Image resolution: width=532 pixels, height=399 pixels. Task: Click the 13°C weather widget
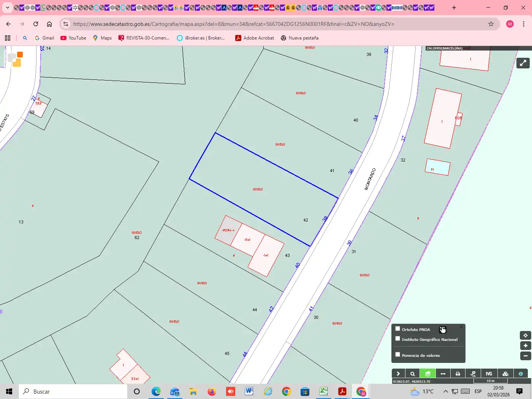(x=422, y=391)
